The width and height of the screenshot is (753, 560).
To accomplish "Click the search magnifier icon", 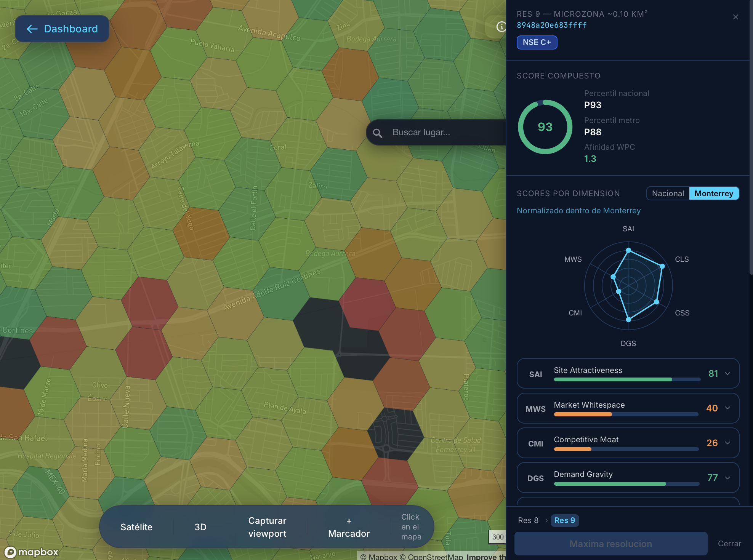I will pyautogui.click(x=377, y=133).
